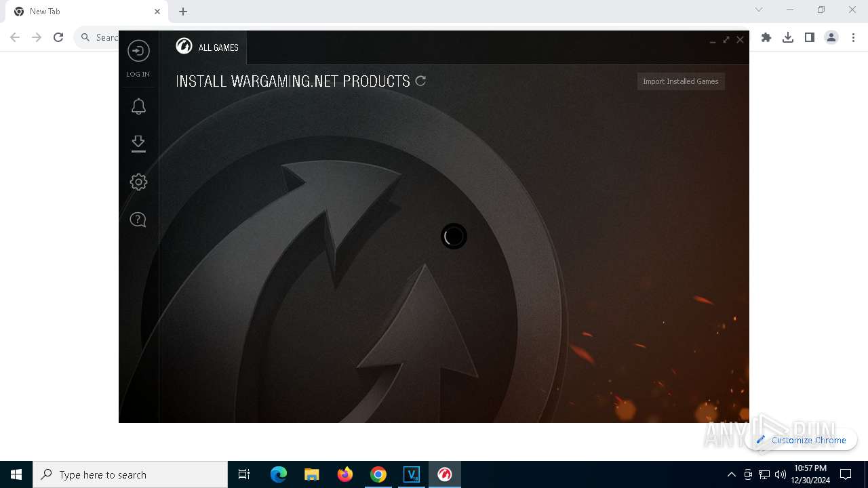Open clock showing 10:57 PM

(810, 474)
